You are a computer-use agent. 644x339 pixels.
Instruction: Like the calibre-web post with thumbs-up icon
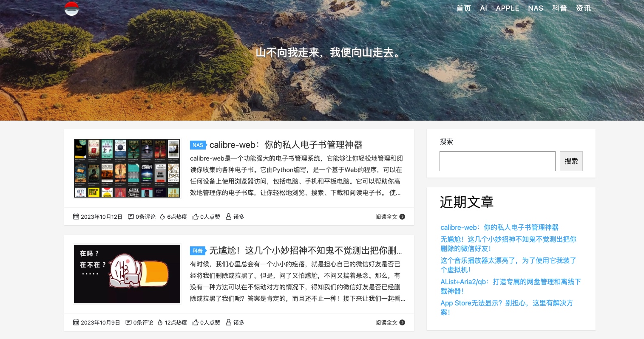(x=196, y=217)
